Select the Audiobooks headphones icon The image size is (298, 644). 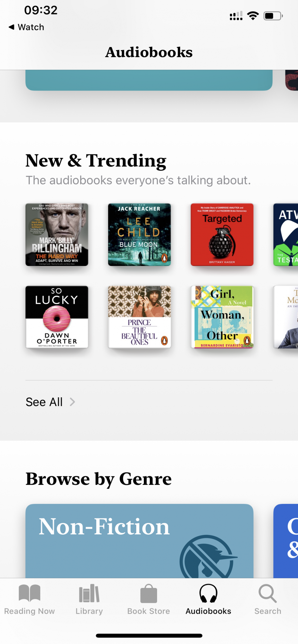[208, 593]
